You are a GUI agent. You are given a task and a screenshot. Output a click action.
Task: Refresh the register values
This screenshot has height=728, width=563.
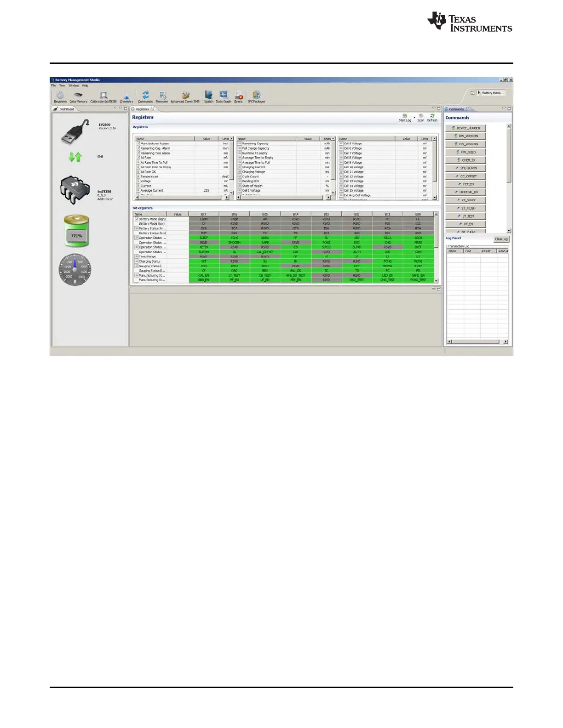432,118
